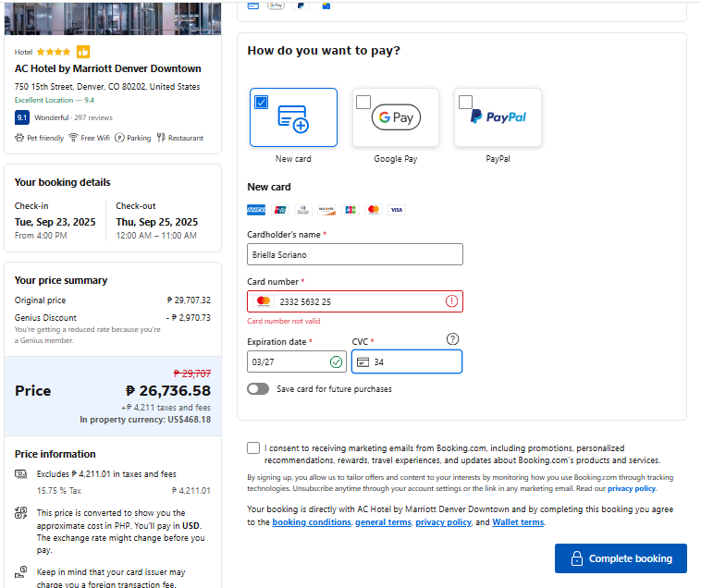This screenshot has height=588, width=701.
Task: Click the American Express card logo
Action: [x=256, y=210]
